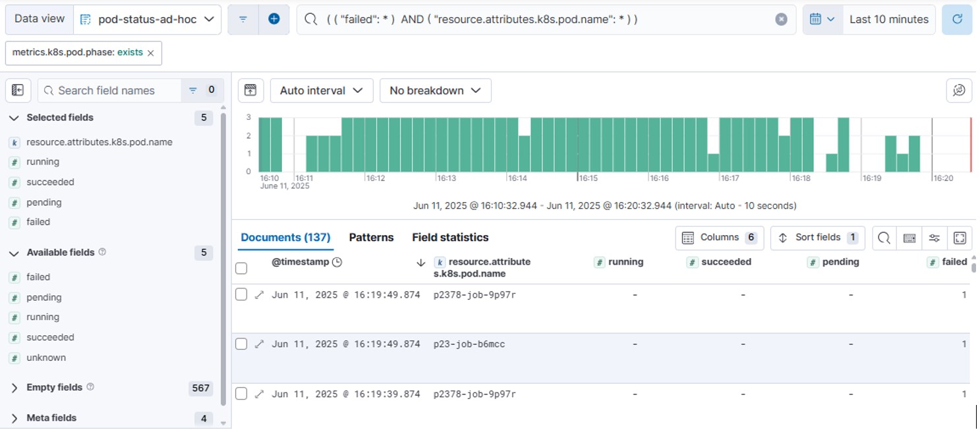Click the refresh query button
This screenshot has width=980, height=430.
[957, 19]
